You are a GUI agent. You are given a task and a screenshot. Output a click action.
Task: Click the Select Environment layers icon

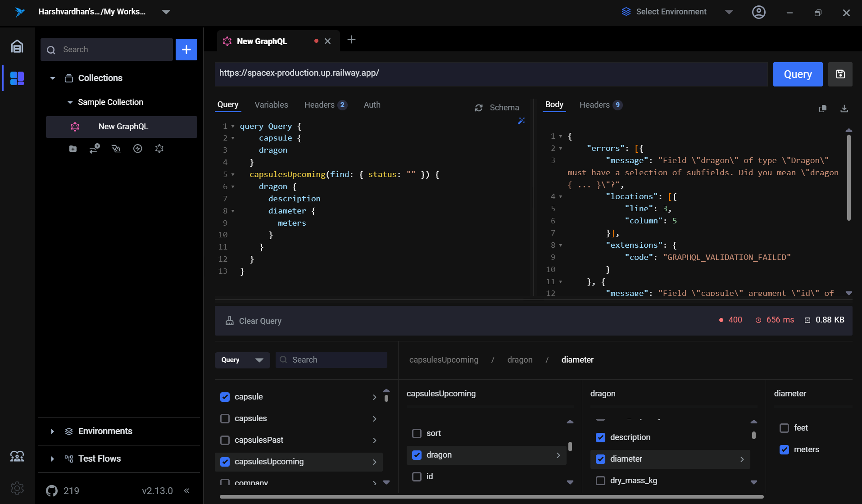[x=626, y=12]
